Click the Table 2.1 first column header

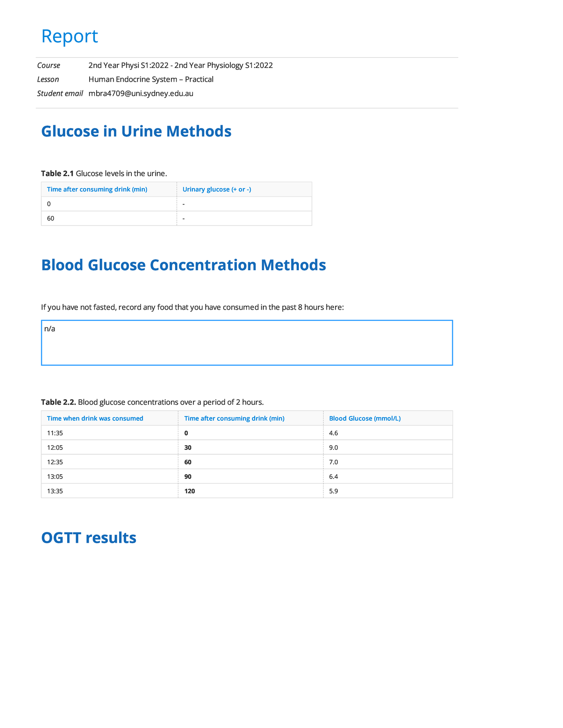(x=97, y=190)
